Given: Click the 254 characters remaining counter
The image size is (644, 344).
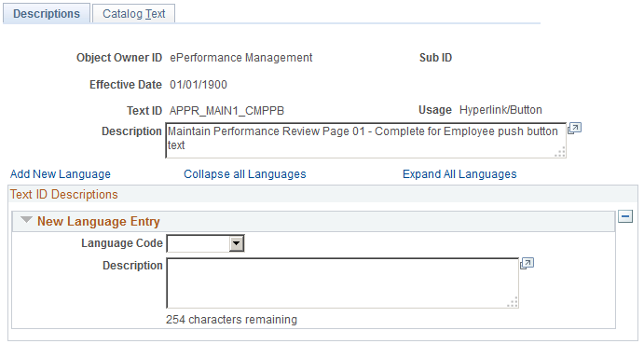Looking at the screenshot, I should pos(232,320).
